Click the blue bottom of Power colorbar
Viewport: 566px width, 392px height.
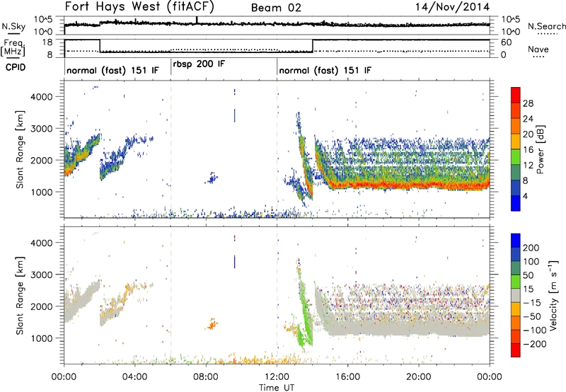[x=516, y=203]
